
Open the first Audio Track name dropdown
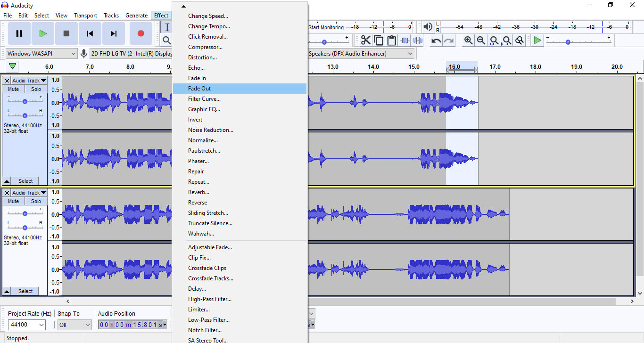tap(29, 81)
